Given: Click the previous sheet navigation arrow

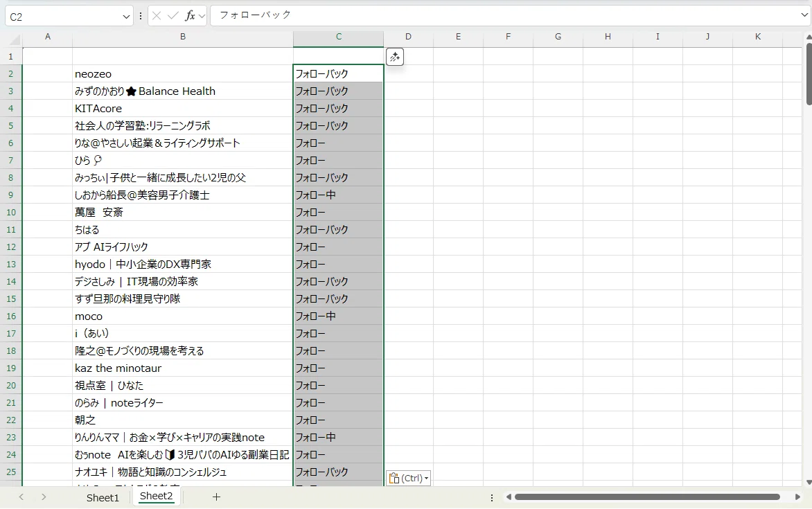Looking at the screenshot, I should tap(21, 497).
